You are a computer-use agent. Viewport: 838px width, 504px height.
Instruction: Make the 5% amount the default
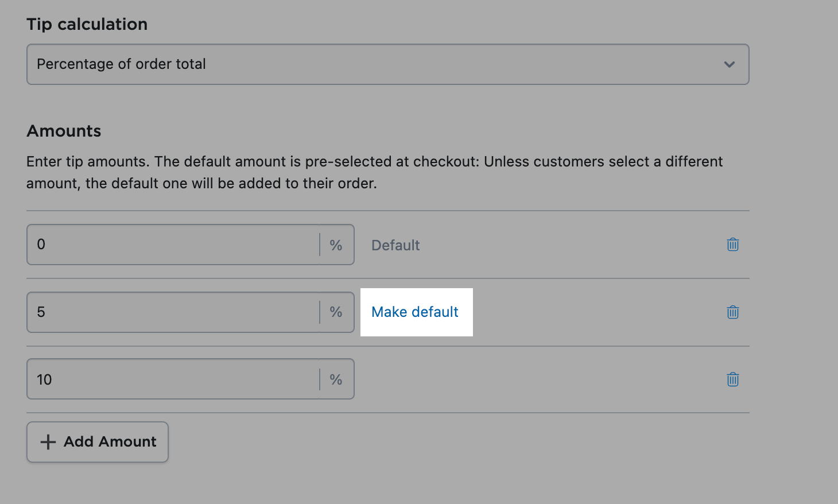point(414,312)
